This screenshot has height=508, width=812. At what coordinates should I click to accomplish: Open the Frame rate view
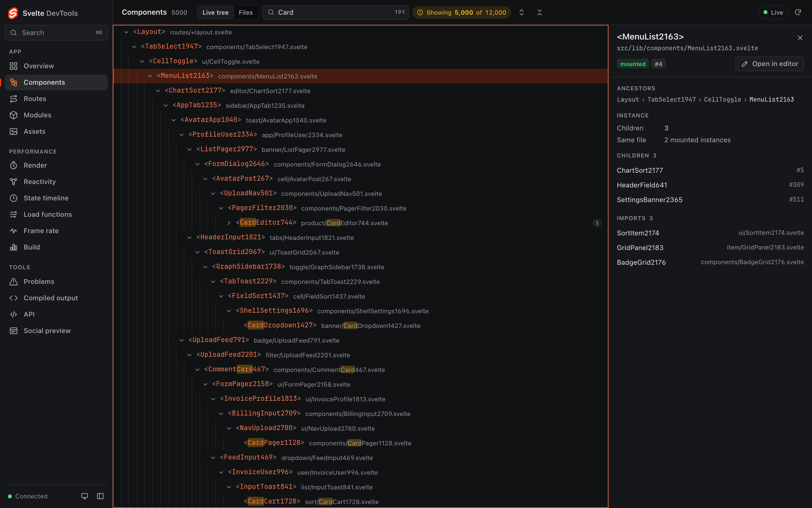(x=56, y=231)
